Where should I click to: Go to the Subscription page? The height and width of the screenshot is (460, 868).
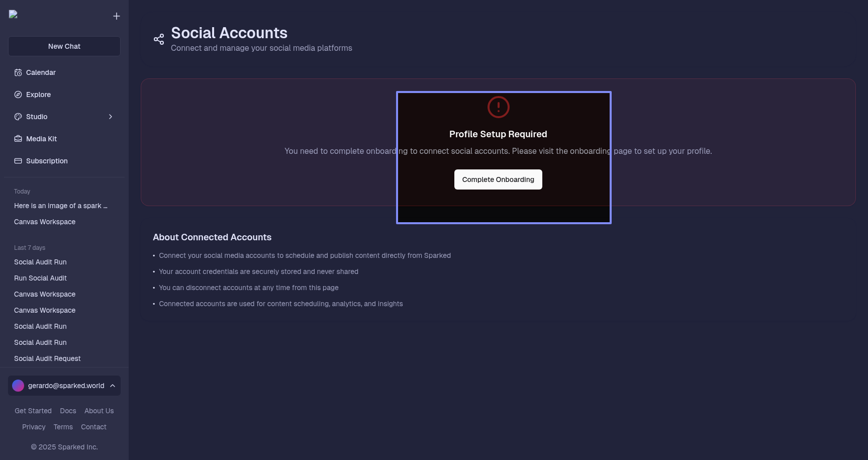coord(47,161)
